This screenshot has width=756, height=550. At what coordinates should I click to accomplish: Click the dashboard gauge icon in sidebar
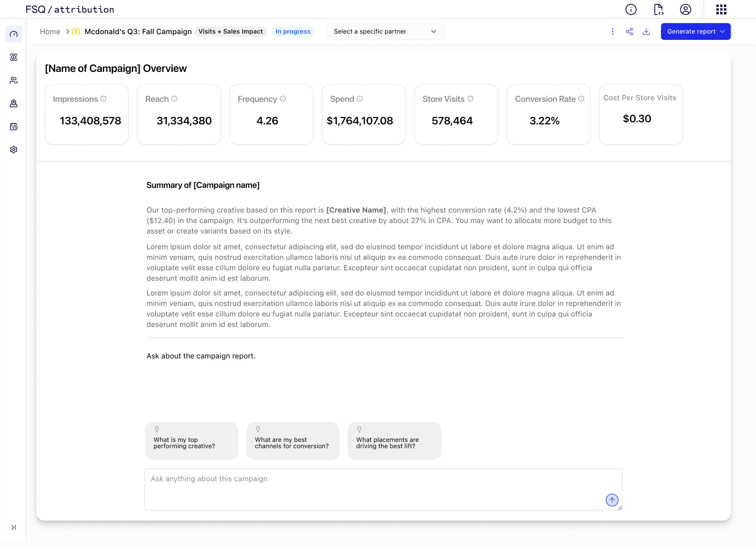pyautogui.click(x=14, y=34)
